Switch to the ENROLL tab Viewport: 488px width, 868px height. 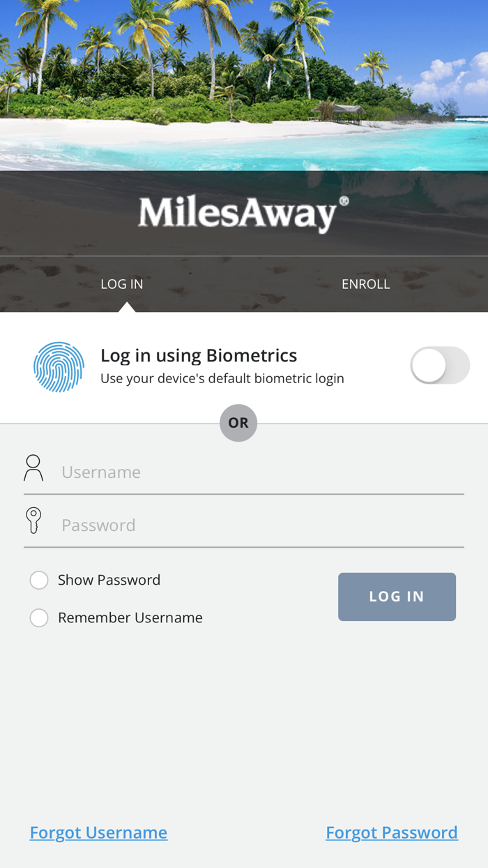[x=365, y=284]
